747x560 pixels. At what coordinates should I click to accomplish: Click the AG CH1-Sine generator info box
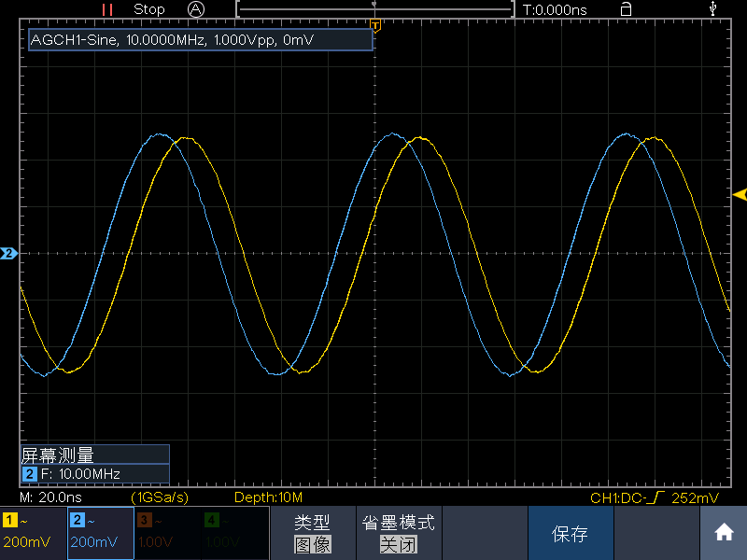coord(201,40)
